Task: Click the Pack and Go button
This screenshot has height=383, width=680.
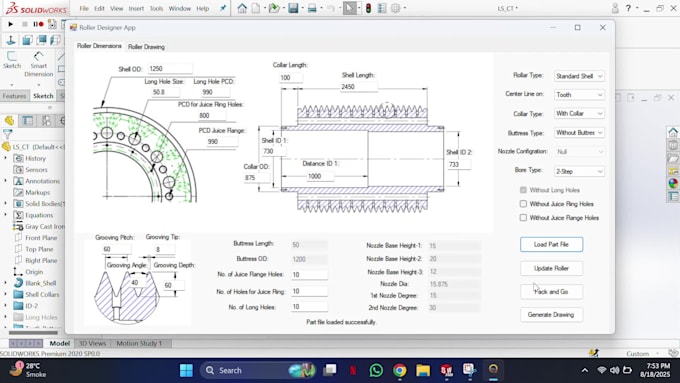Action: click(551, 291)
